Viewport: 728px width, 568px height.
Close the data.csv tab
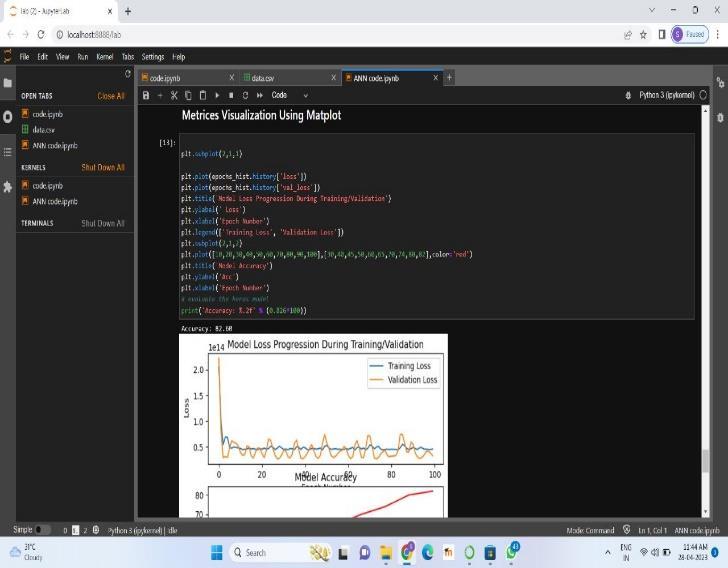(x=333, y=78)
